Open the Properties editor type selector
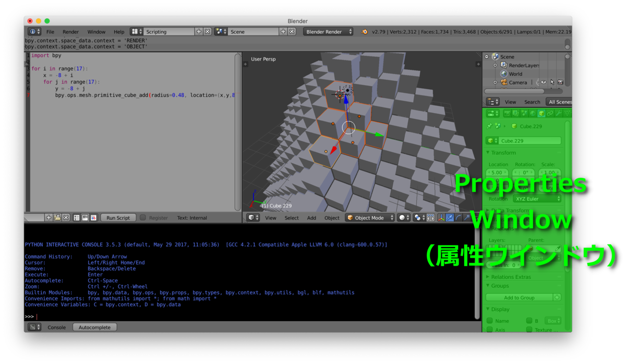 493,113
